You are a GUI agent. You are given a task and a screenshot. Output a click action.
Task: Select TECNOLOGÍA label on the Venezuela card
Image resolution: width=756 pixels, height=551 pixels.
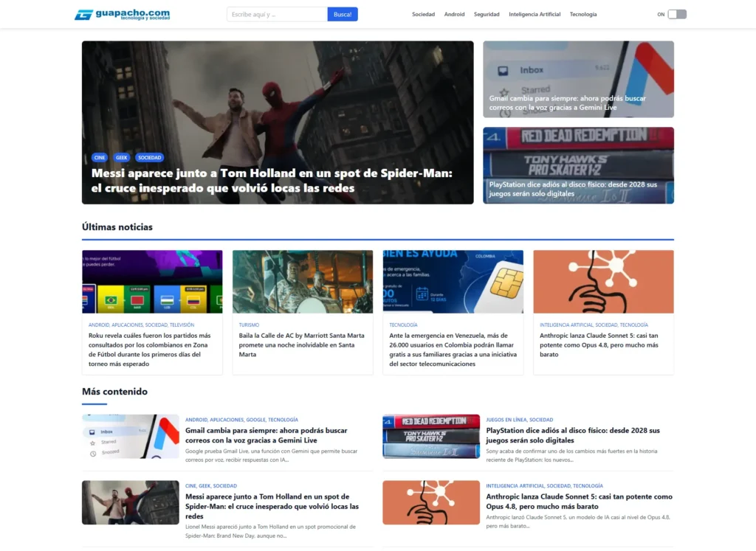[403, 325]
